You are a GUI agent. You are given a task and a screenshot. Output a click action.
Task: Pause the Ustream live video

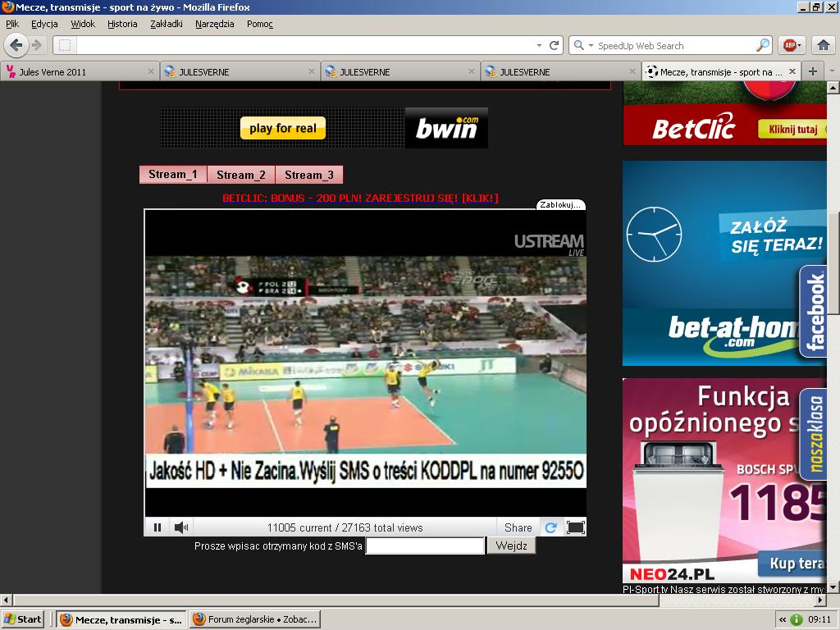(157, 527)
